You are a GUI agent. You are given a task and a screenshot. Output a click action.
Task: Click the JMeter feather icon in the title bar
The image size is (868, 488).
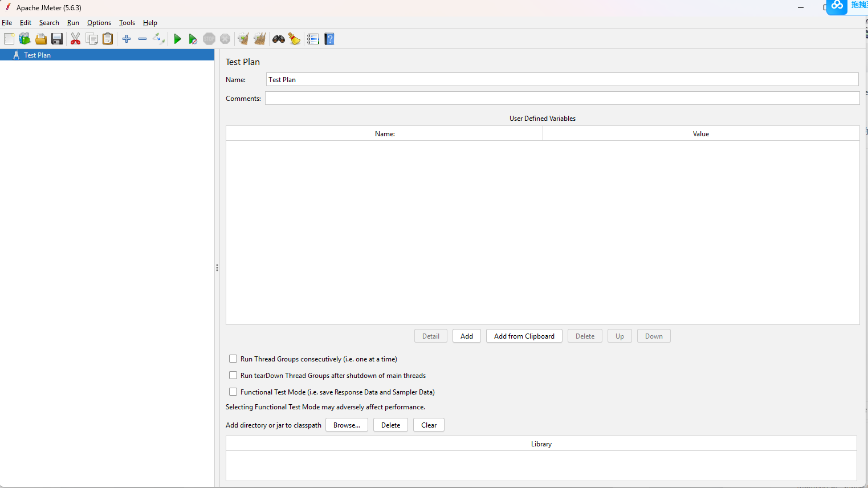coord(8,7)
